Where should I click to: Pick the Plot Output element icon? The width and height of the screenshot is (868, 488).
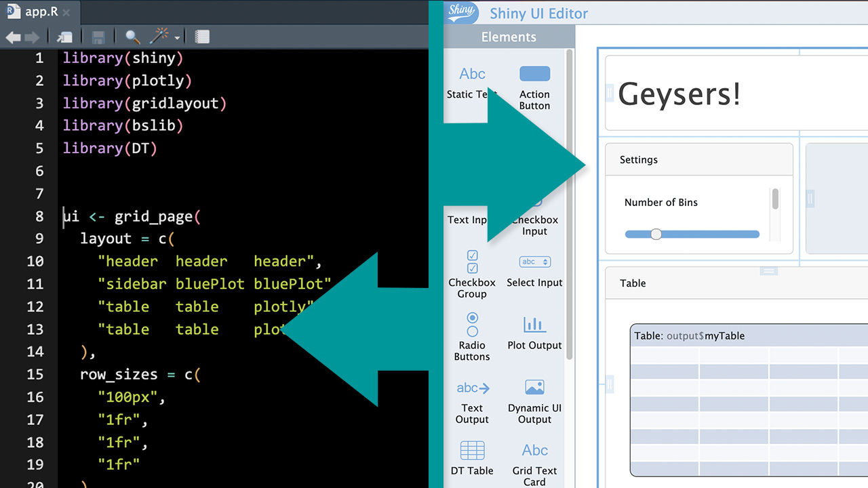point(534,325)
